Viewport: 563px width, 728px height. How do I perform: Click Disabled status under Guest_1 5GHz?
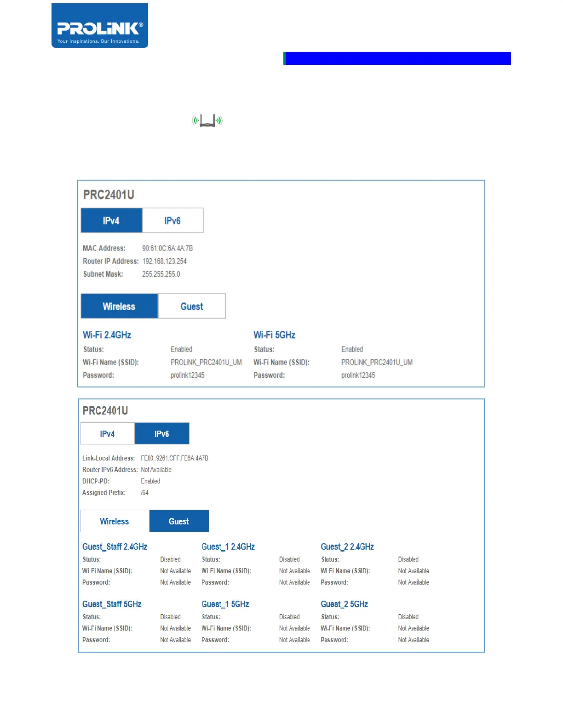[289, 617]
